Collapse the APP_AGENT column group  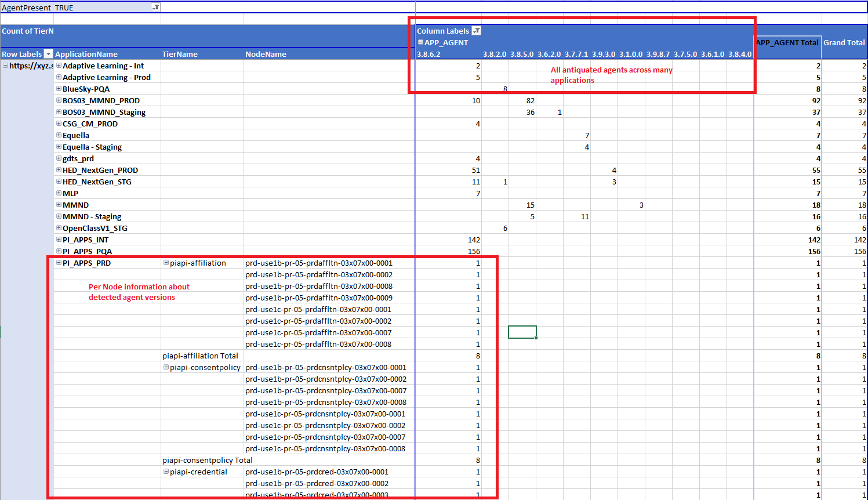click(420, 42)
